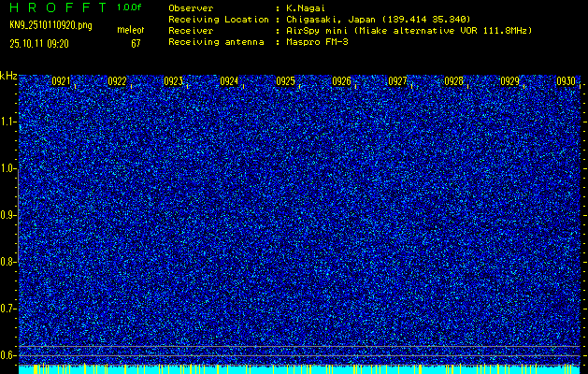Select the 0928 time tick label

(x=453, y=81)
